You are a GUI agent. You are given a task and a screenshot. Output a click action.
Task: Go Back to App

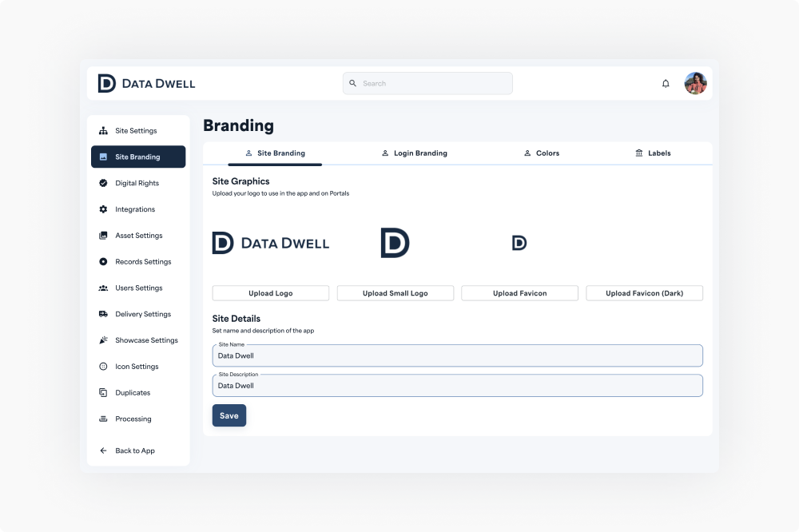coord(138,451)
